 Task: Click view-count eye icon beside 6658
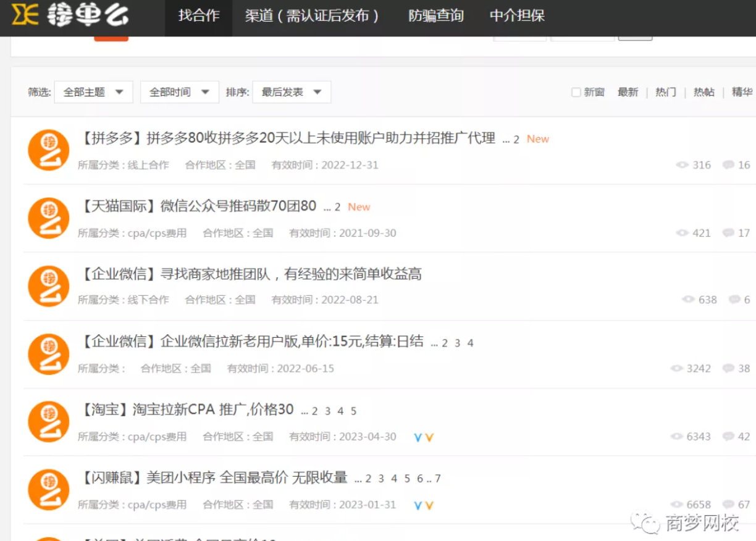pyautogui.click(x=677, y=505)
